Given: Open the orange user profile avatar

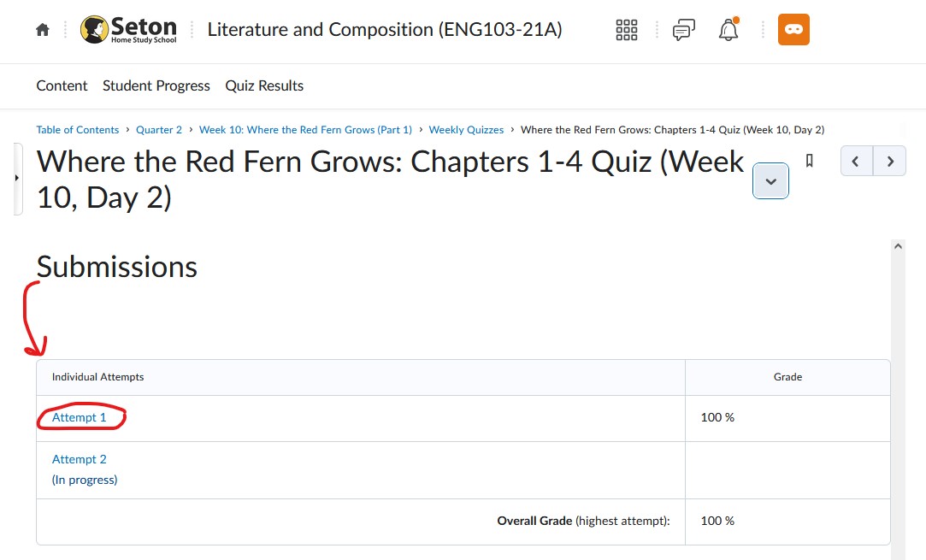Looking at the screenshot, I should [793, 30].
